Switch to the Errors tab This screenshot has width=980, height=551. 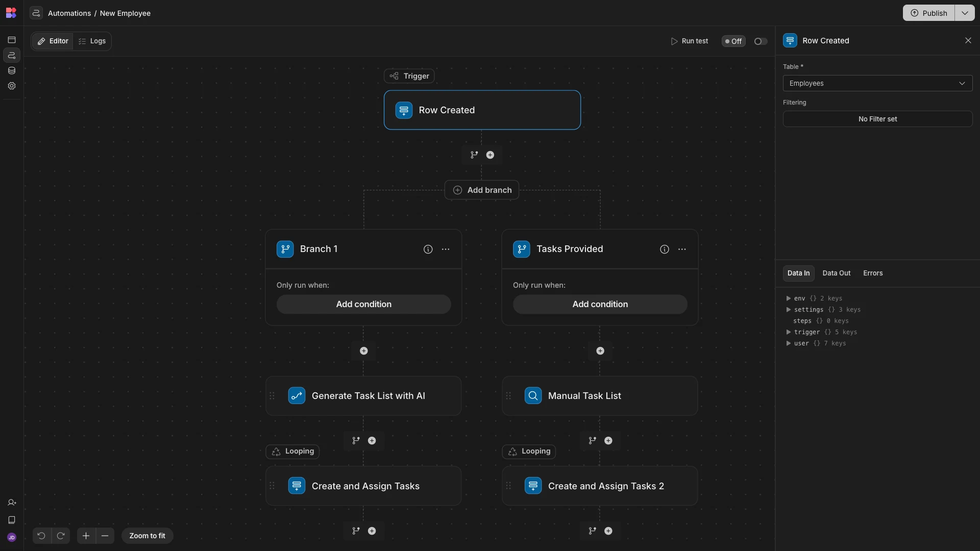tap(873, 273)
